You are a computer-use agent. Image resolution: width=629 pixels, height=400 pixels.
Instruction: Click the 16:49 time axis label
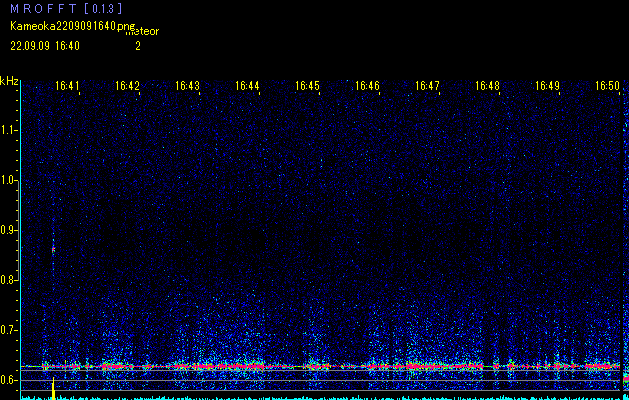pos(547,86)
